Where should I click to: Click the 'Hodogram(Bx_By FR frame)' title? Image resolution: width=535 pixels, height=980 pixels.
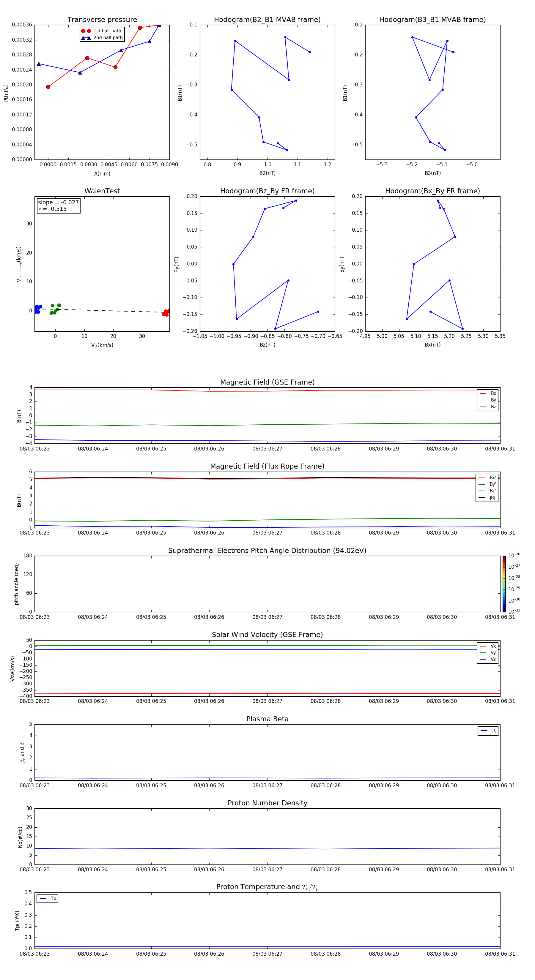[x=432, y=191]
